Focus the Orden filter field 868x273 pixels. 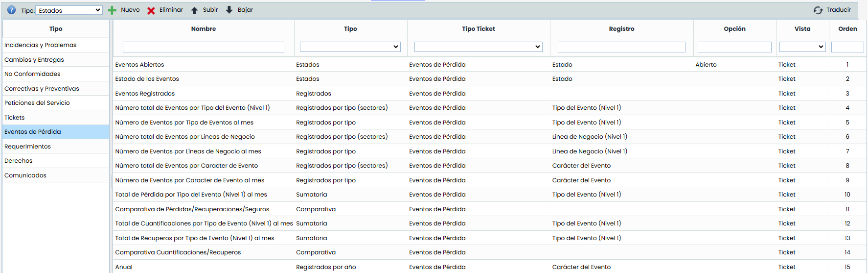click(x=847, y=47)
